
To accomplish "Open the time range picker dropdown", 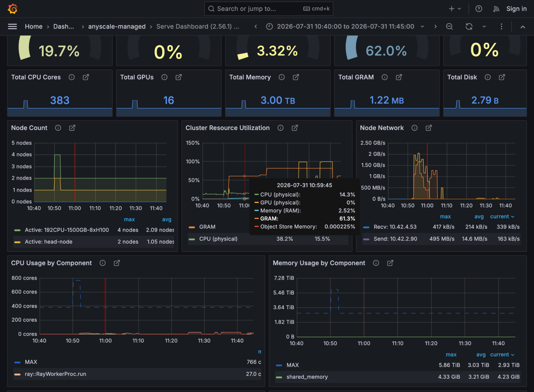I will tap(345, 26).
